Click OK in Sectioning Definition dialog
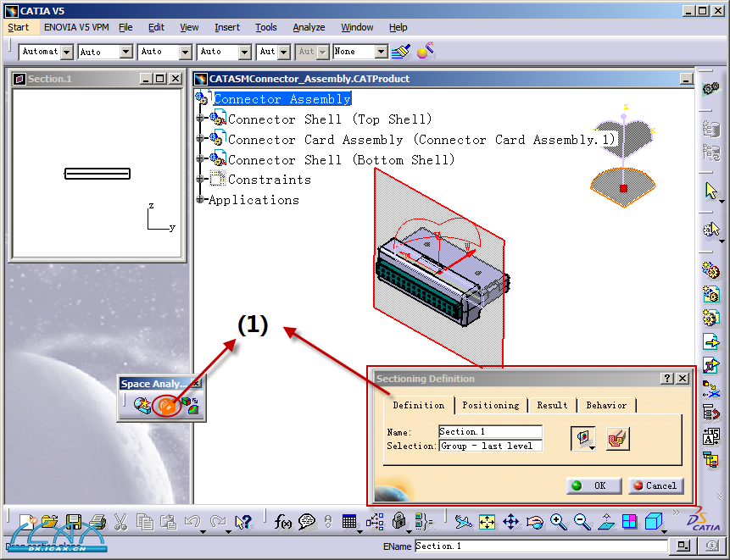The width and height of the screenshot is (730, 560). point(593,485)
